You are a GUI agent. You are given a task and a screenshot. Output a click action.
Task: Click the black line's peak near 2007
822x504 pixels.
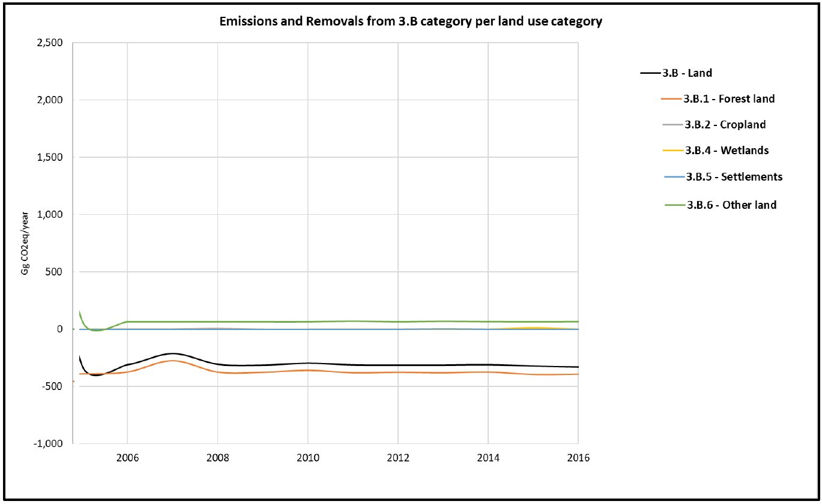pyautogui.click(x=172, y=353)
